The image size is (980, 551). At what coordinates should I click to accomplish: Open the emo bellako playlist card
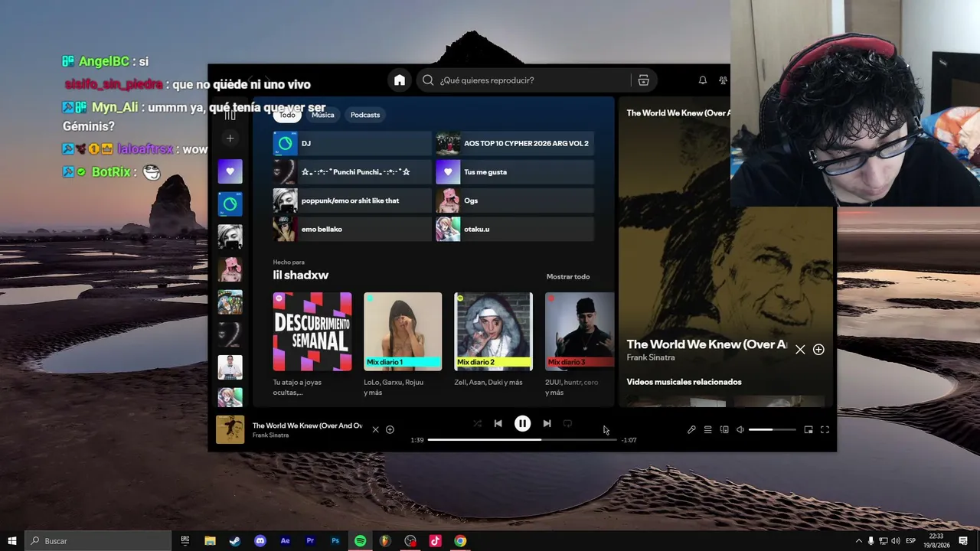tap(352, 229)
